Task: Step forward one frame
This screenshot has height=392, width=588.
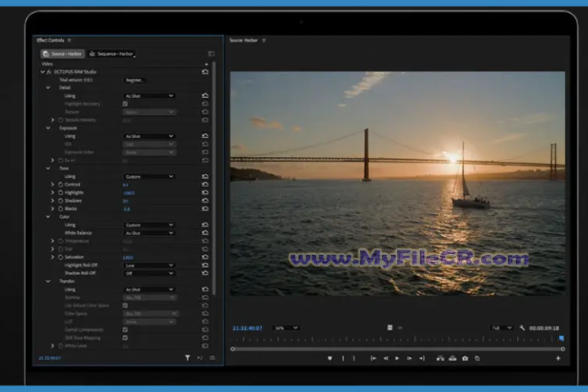Action: (409, 359)
